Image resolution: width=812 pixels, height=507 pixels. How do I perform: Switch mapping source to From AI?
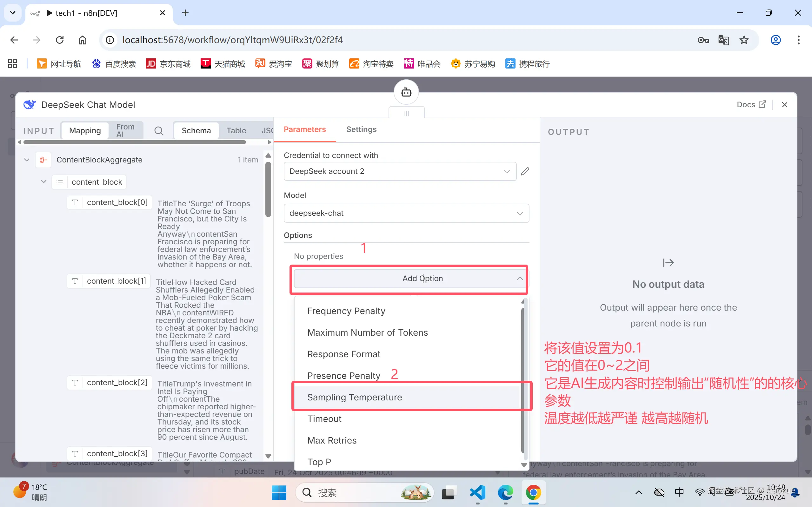pos(125,130)
